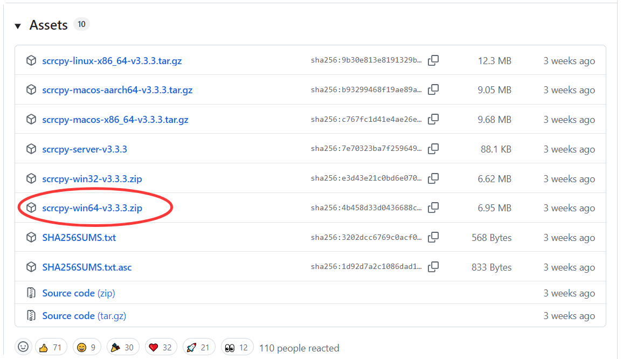
Task: Copy SHA256 hash for SHA256SUMS.txt
Action: pyautogui.click(x=433, y=238)
